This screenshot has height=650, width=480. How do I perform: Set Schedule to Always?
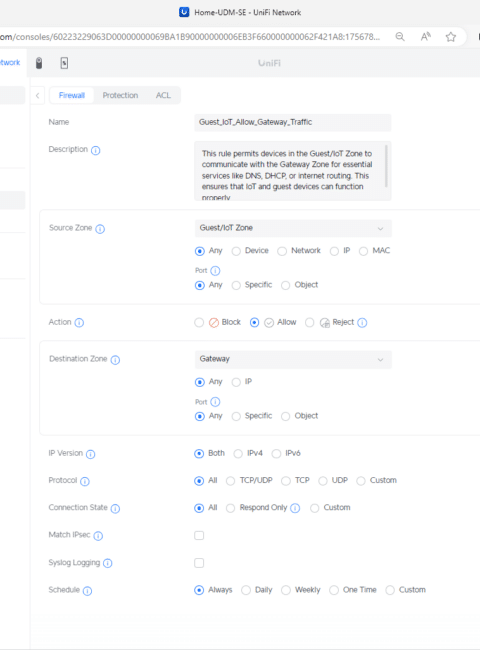[x=199, y=590]
